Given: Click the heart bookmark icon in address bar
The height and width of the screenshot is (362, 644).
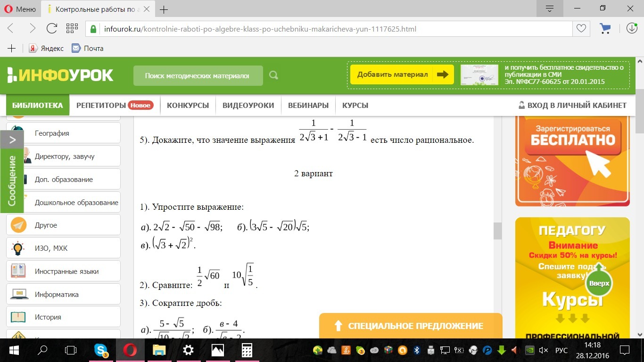Looking at the screenshot, I should tap(581, 29).
